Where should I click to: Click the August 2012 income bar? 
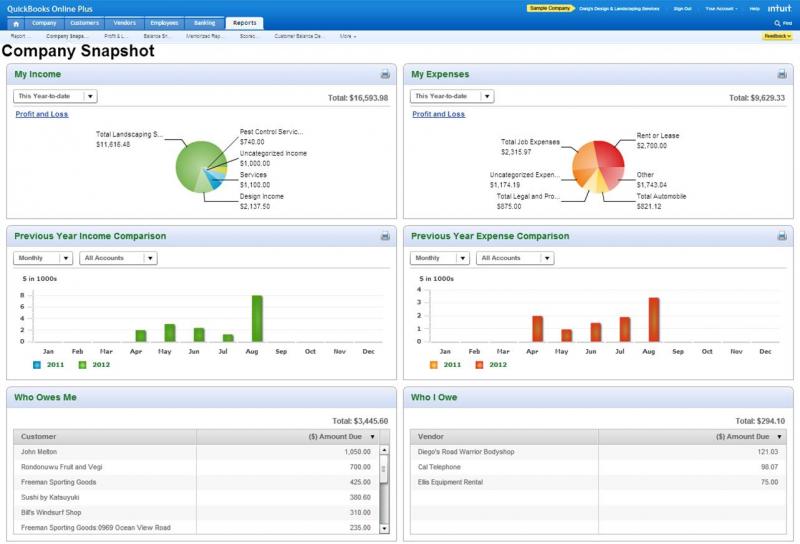pyautogui.click(x=257, y=318)
